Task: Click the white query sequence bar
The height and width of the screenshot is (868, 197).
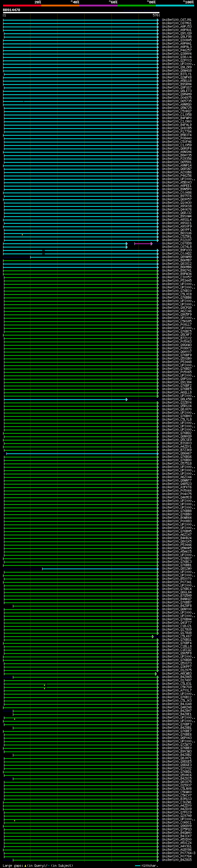Action: click(x=81, y=13)
